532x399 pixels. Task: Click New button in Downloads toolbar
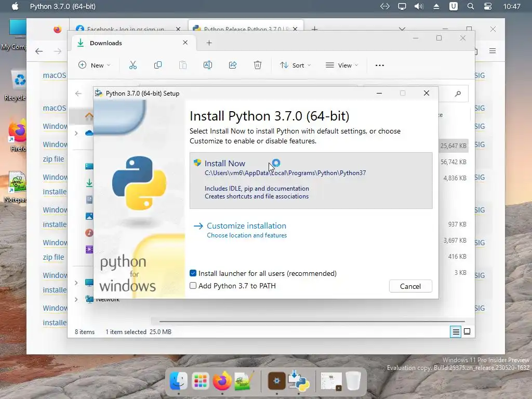[95, 65]
